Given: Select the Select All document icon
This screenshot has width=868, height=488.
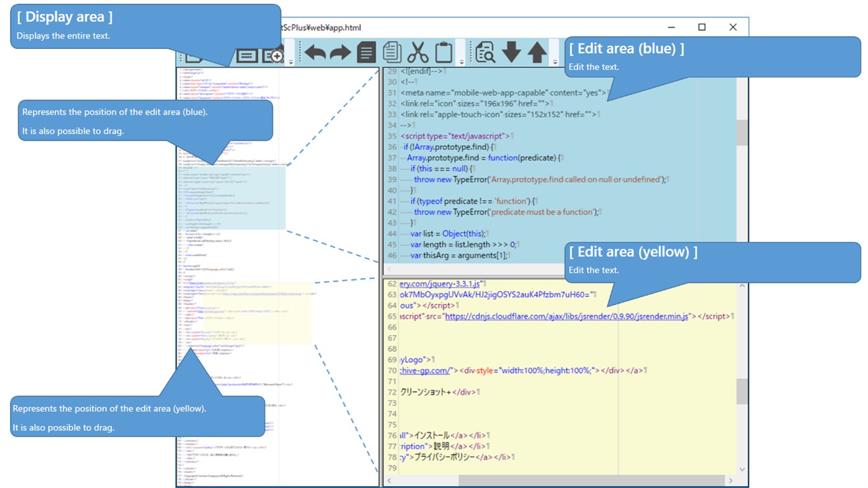Looking at the screenshot, I should (x=365, y=53).
